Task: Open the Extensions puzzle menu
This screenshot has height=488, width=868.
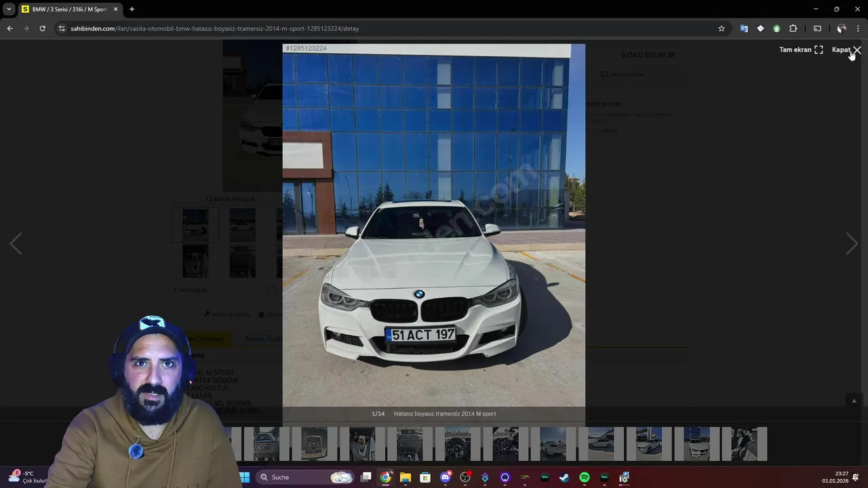Action: pos(793,28)
